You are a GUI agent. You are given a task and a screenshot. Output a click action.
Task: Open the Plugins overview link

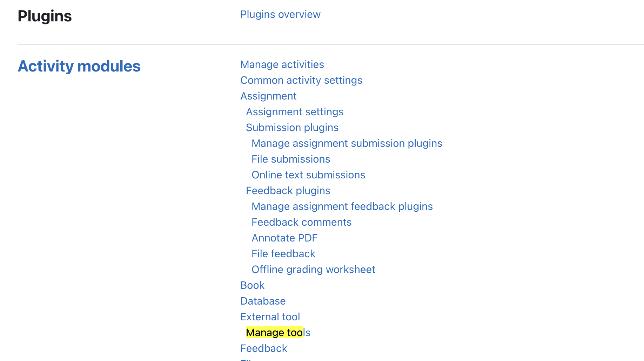pos(280,14)
